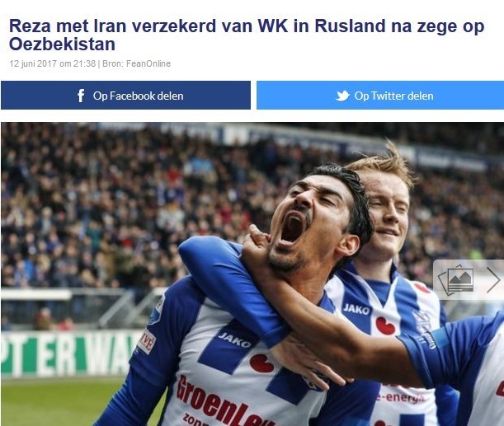
Task: Click the red heart emblem on the blond player's shirt
Action: point(385,325)
